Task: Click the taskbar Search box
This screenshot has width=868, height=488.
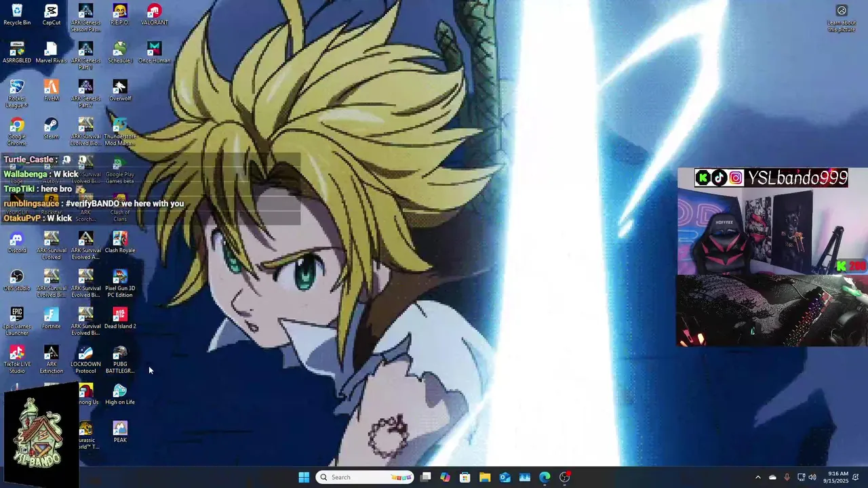Action: click(365, 477)
